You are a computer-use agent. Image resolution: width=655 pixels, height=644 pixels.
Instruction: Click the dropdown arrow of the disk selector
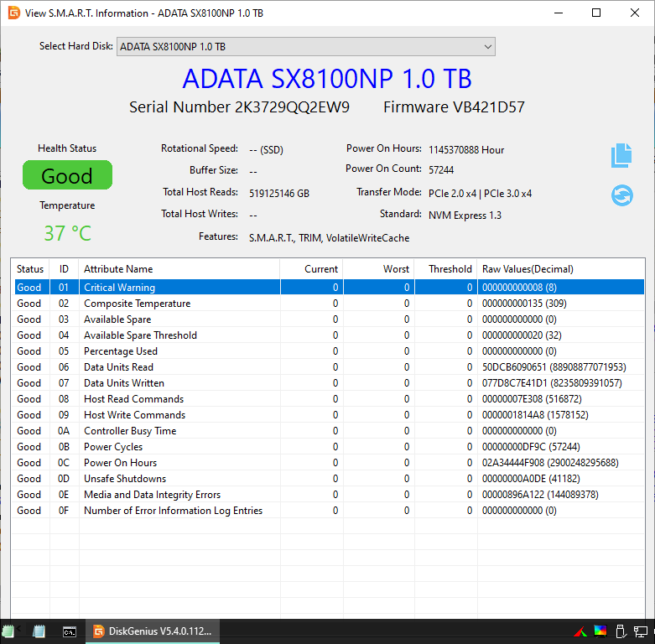pyautogui.click(x=487, y=46)
